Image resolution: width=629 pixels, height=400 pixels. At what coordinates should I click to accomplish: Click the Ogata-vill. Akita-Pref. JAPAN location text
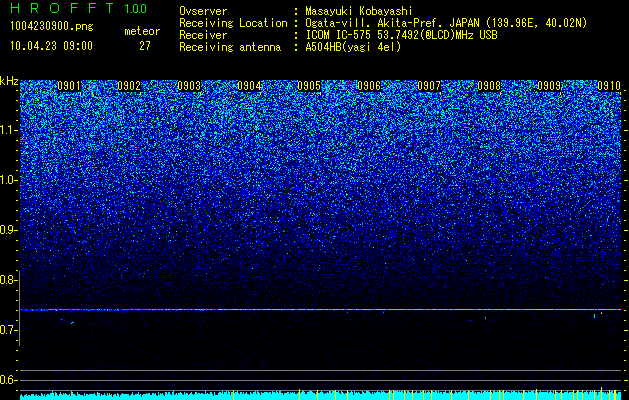click(446, 23)
